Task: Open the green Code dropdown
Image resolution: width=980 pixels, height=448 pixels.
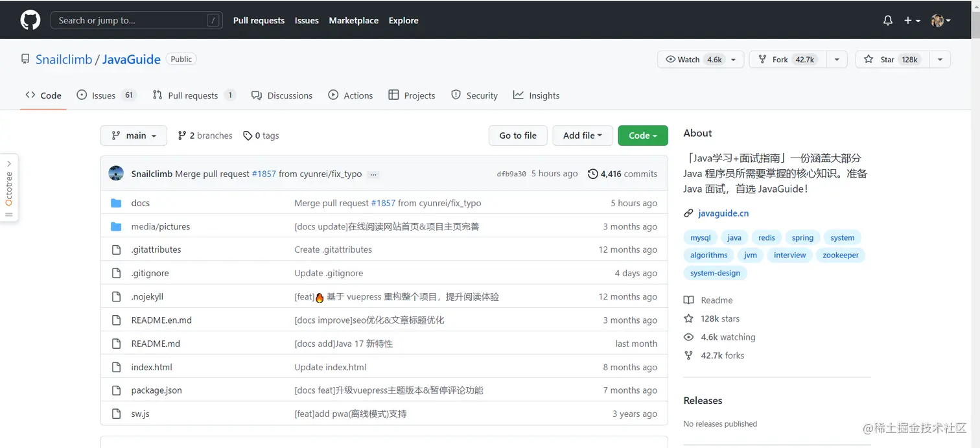Action: [643, 136]
